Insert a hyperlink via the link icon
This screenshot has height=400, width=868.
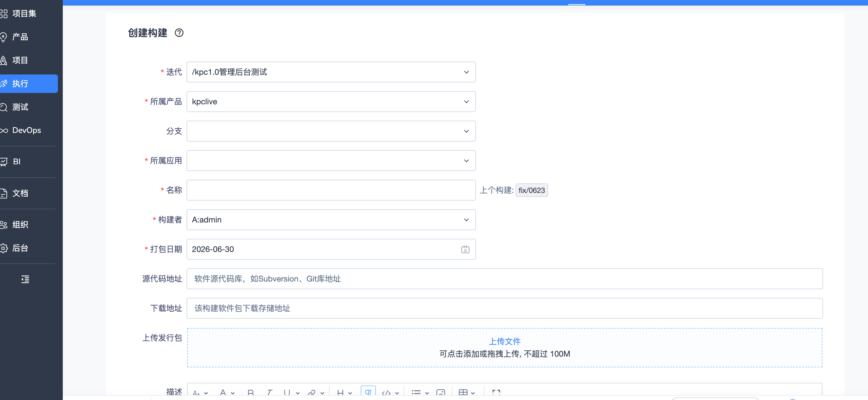(312, 393)
